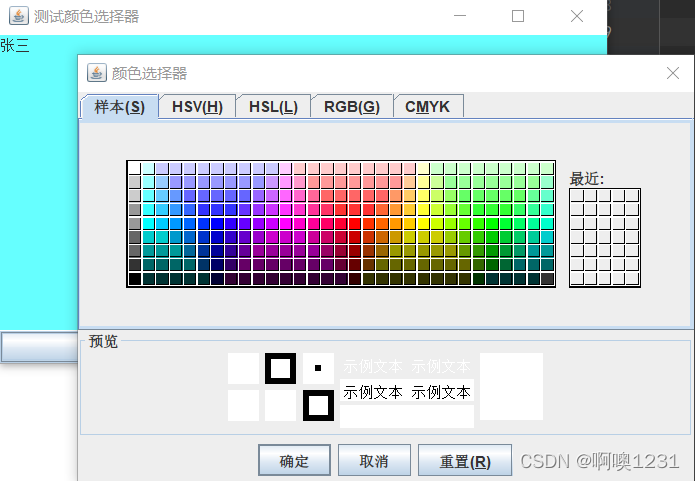
Task: Reset the color with 重置(R)
Action: point(465,461)
